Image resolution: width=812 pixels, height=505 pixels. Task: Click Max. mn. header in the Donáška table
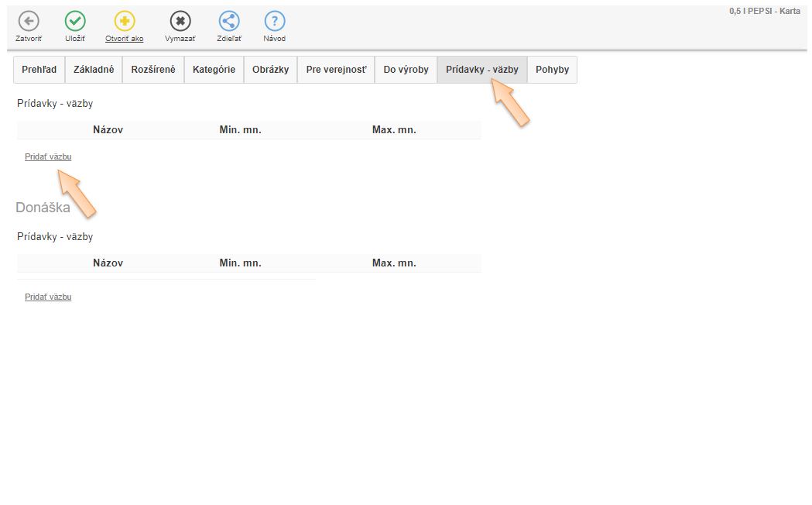click(394, 263)
